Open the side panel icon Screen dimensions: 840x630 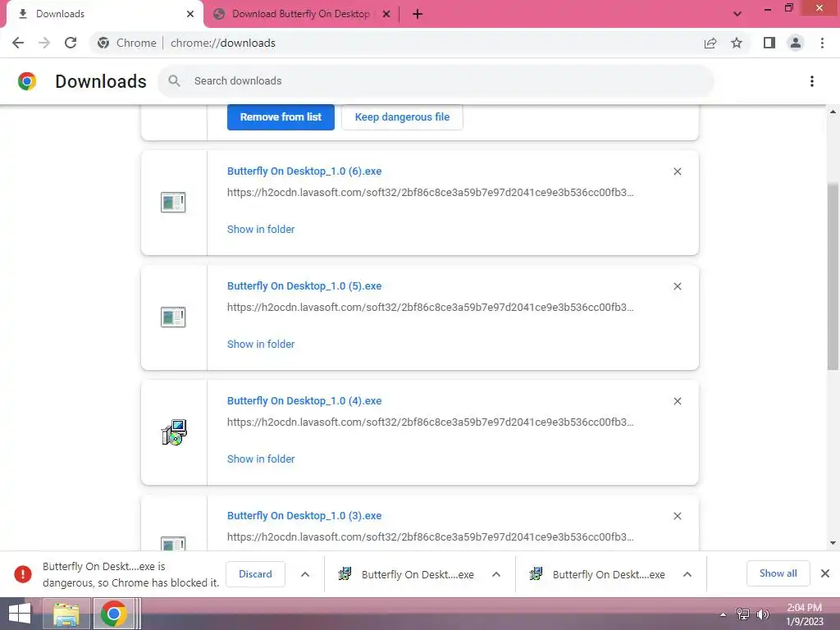tap(769, 43)
